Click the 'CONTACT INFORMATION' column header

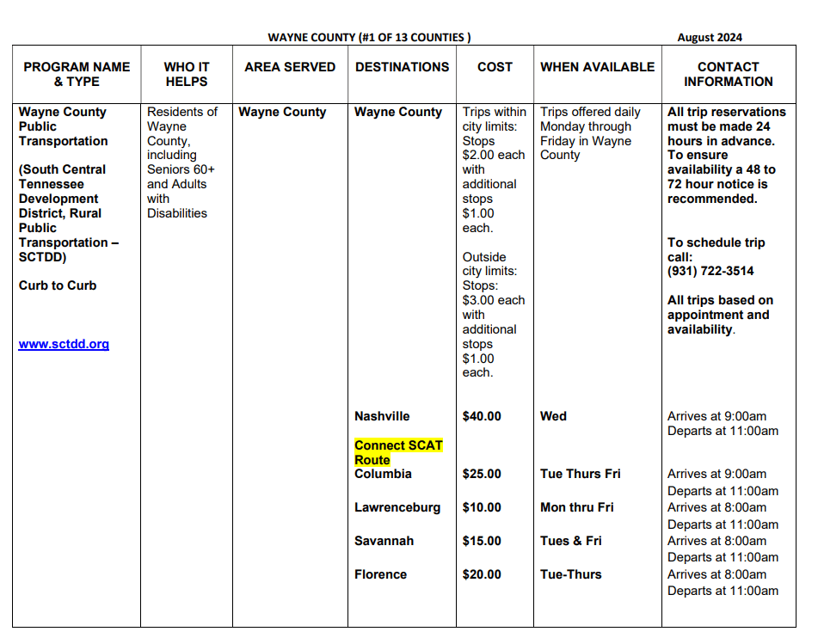729,74
